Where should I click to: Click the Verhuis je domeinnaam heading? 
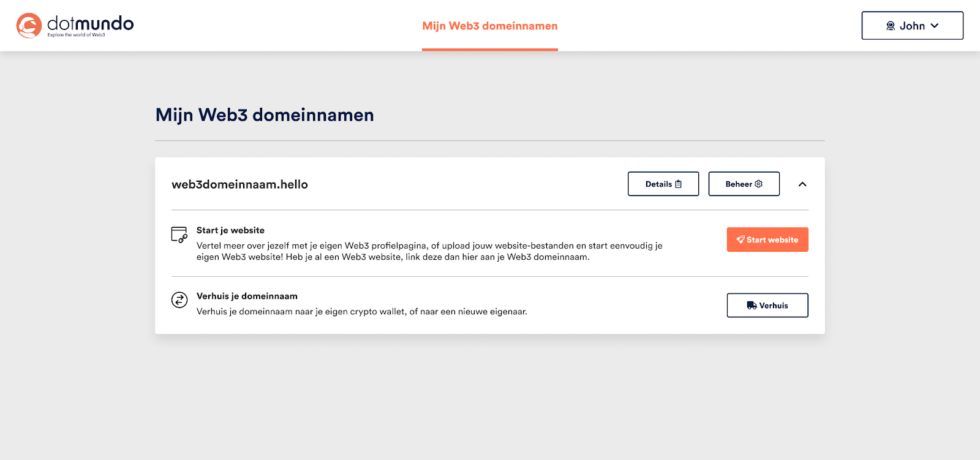247,296
